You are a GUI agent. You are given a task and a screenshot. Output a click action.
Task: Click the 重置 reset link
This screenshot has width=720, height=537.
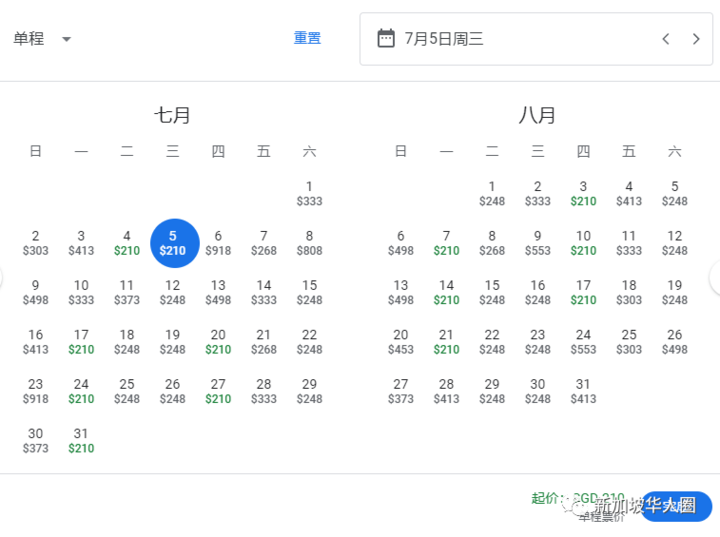click(307, 38)
